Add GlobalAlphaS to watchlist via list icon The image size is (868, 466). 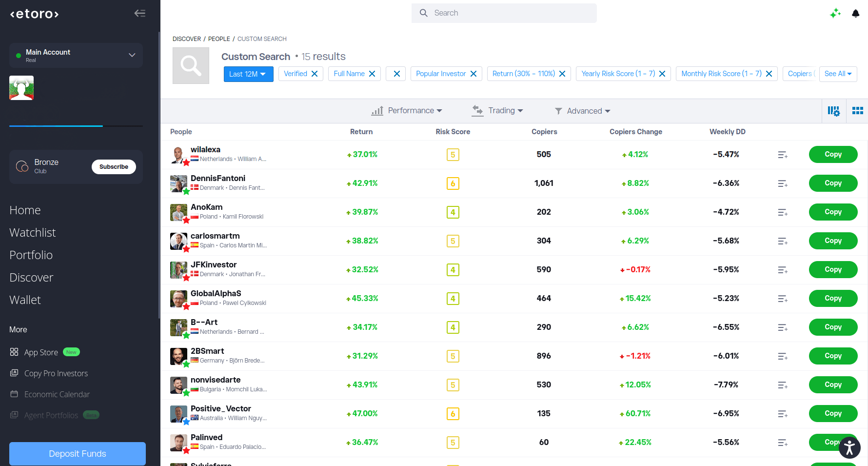[x=783, y=299]
